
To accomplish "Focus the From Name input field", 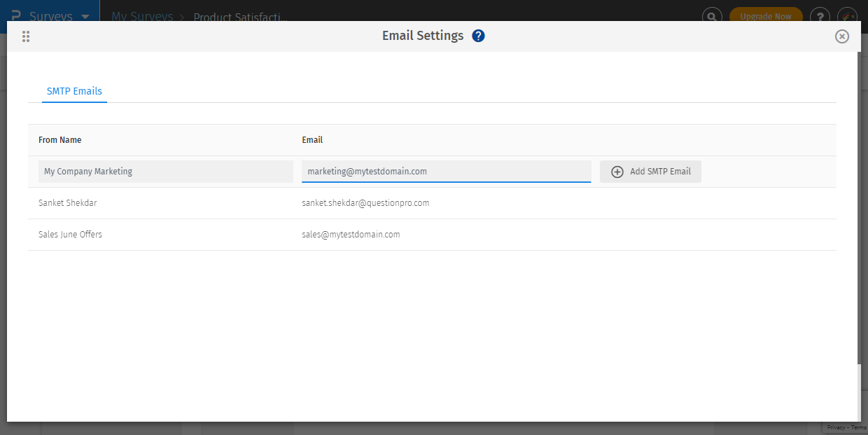I will 165,172.
